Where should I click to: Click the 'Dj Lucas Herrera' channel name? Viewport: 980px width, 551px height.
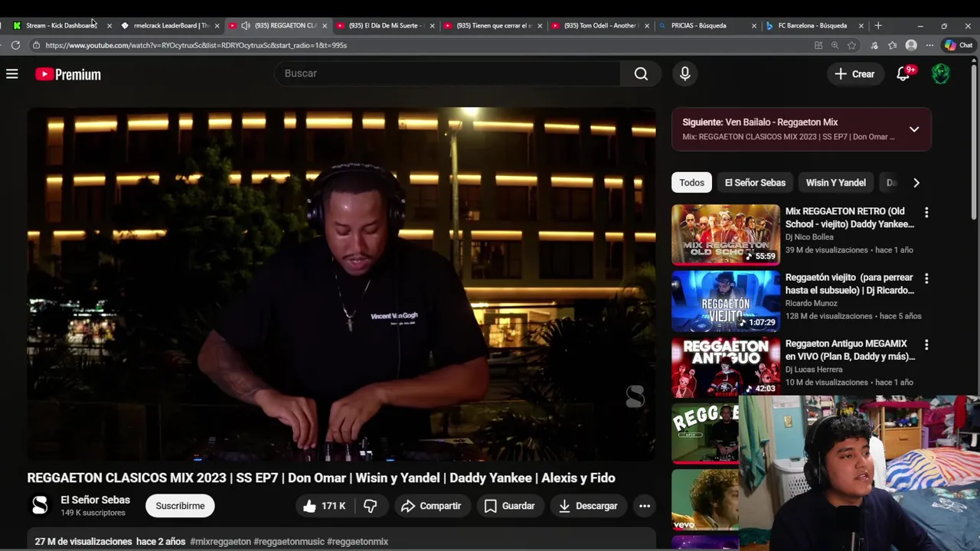(x=814, y=370)
